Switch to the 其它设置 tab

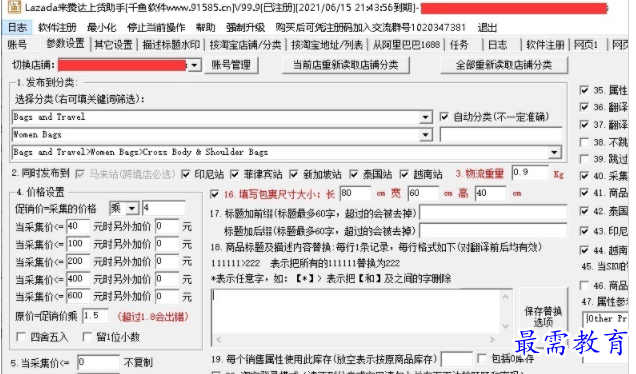pos(114,45)
